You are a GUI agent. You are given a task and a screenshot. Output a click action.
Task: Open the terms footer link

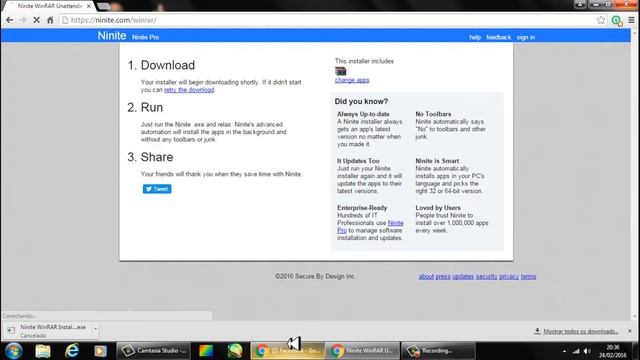point(528,276)
